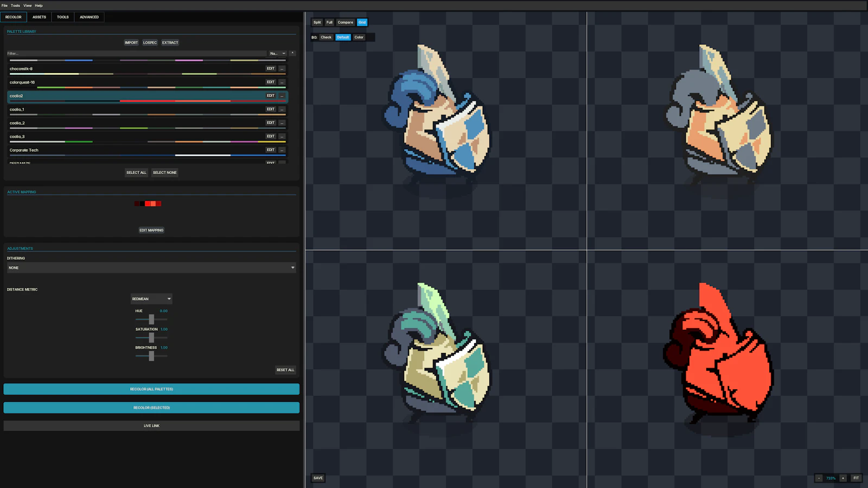Edit the chocomilk-8 palette
868x488 pixels.
pyautogui.click(x=271, y=69)
